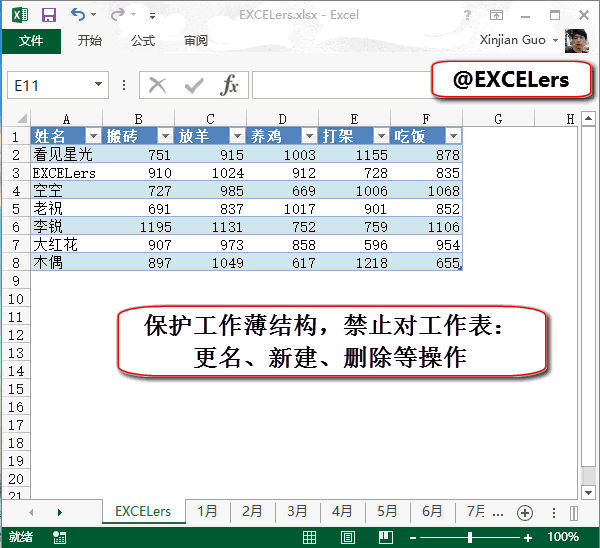Click the zoom in plus icon

pyautogui.click(x=528, y=537)
